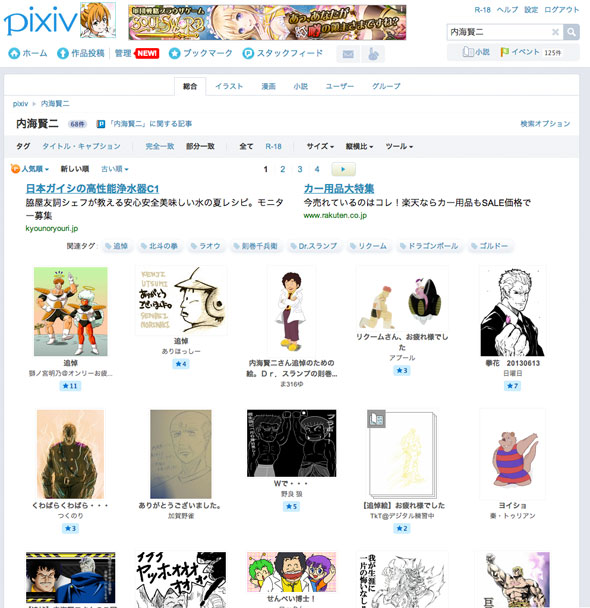Click the Dr.スランプ related tag

click(314, 246)
